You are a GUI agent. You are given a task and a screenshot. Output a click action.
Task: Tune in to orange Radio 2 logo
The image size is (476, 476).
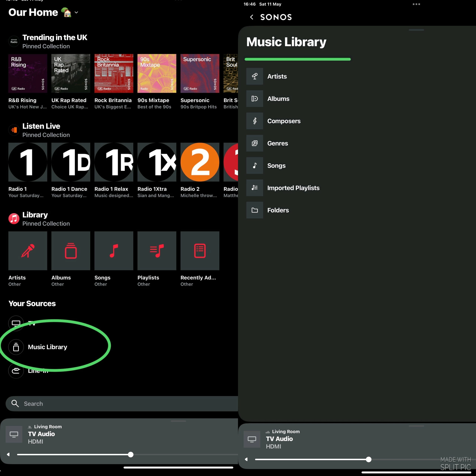(x=200, y=162)
